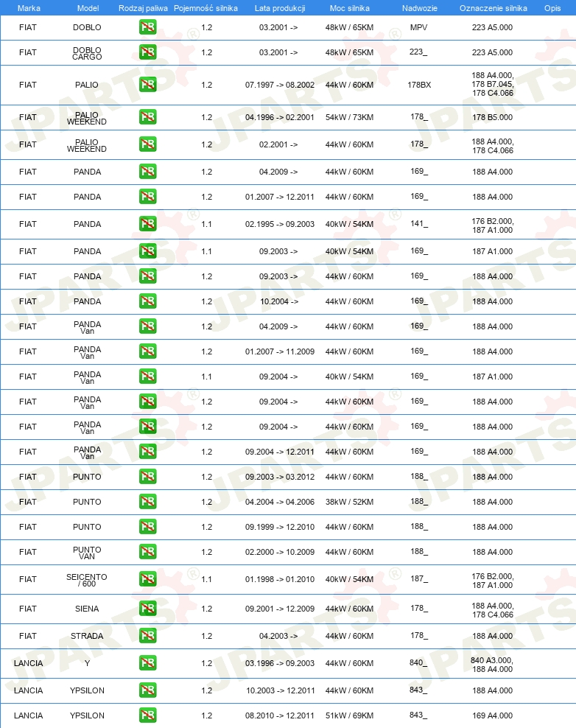Click the Pojemność silnika column header
Screen dimensions: 576x728
[x=206, y=8]
